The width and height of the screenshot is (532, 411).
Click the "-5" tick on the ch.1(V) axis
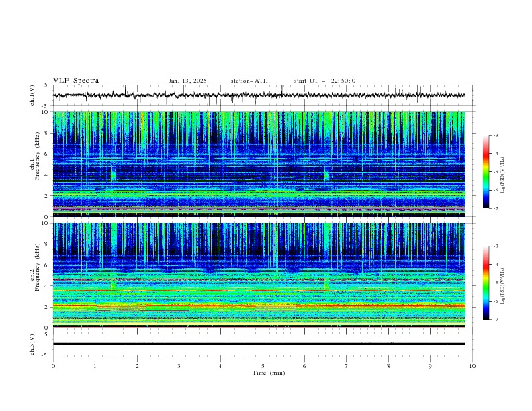point(46,106)
